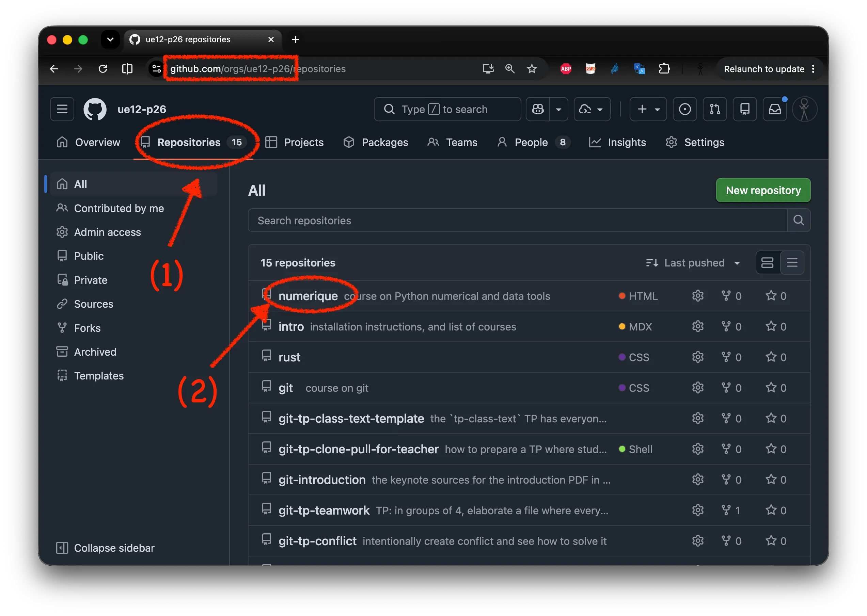The image size is (867, 616).
Task: Switch to comfortable list density view
Action: click(x=768, y=262)
